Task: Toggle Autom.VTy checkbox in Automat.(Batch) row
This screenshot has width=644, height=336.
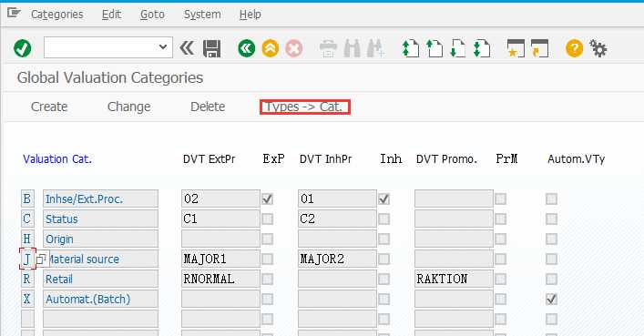Action: [552, 300]
